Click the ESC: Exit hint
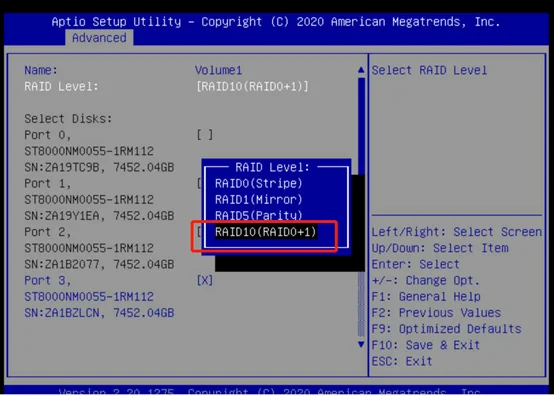The image size is (554, 396). (402, 361)
